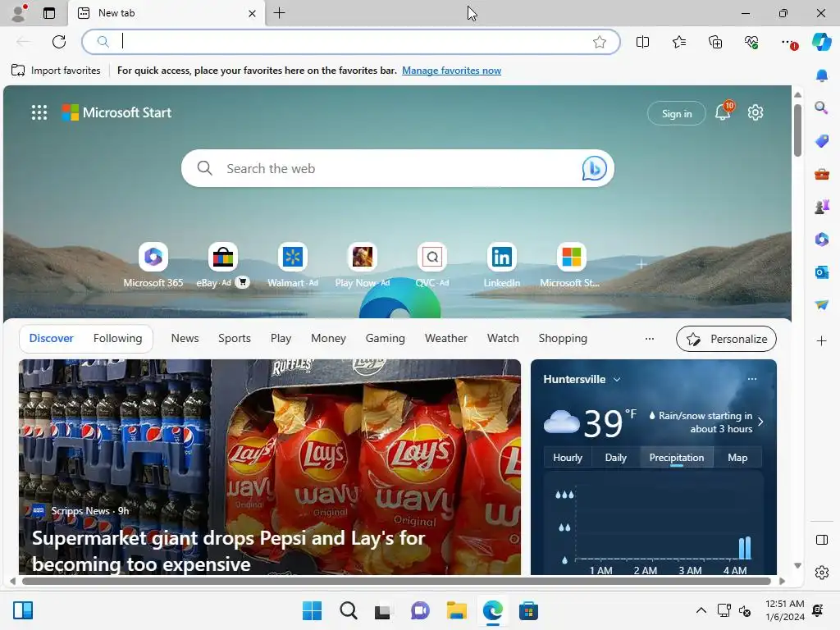The height and width of the screenshot is (630, 840).
Task: Open the Pepsi and Lay's news story
Action: (x=269, y=467)
